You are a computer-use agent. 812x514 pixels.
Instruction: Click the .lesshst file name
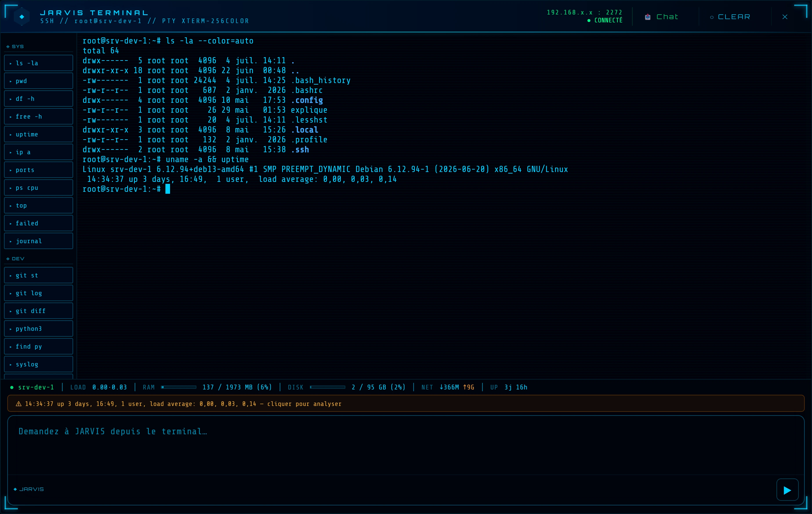tap(309, 120)
